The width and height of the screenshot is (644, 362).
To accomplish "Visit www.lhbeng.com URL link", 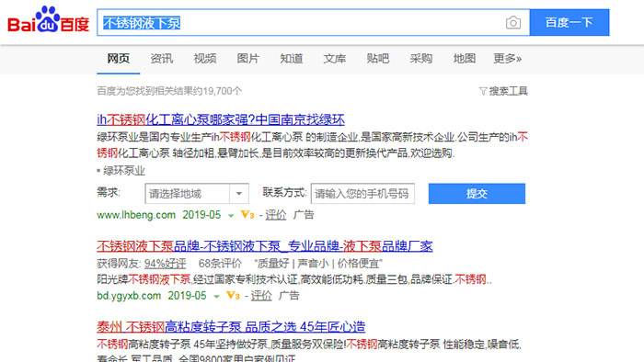I will click(136, 215).
